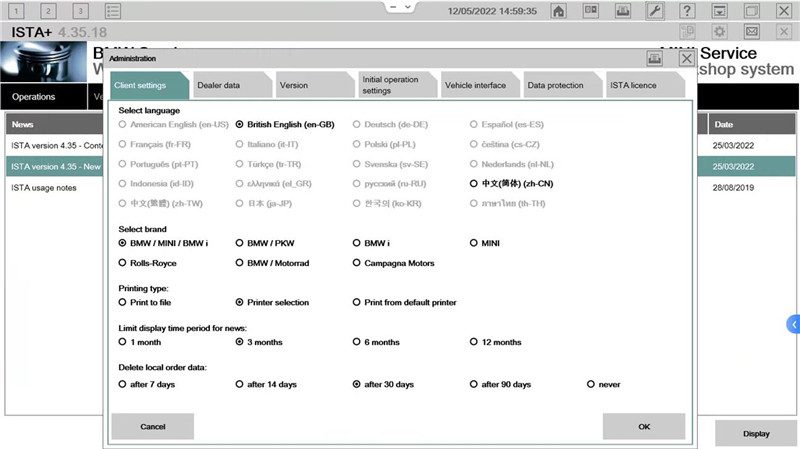Click the dual-window icon beside home

[591, 10]
